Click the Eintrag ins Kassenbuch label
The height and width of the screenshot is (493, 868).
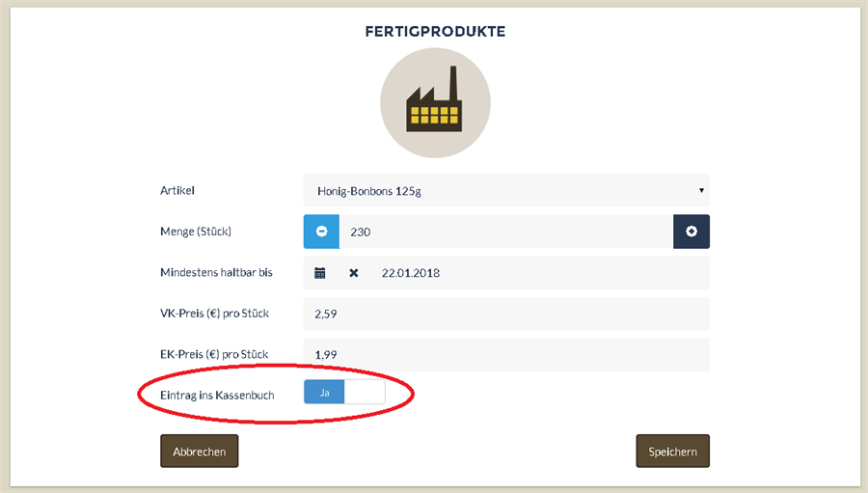[x=217, y=395]
